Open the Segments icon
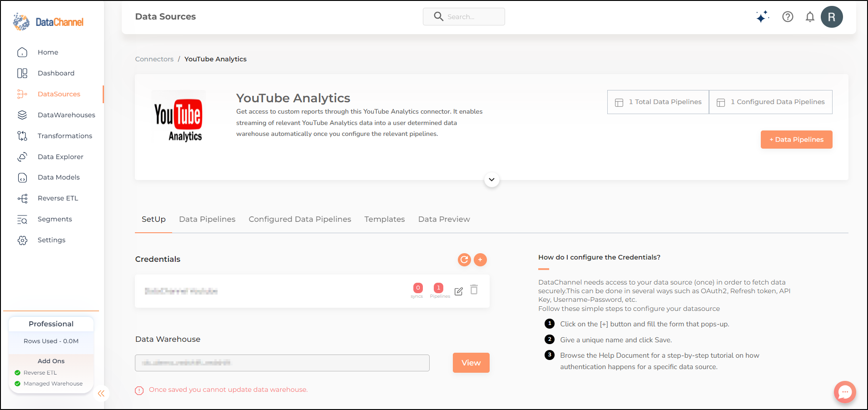The width and height of the screenshot is (868, 410). [x=22, y=220]
